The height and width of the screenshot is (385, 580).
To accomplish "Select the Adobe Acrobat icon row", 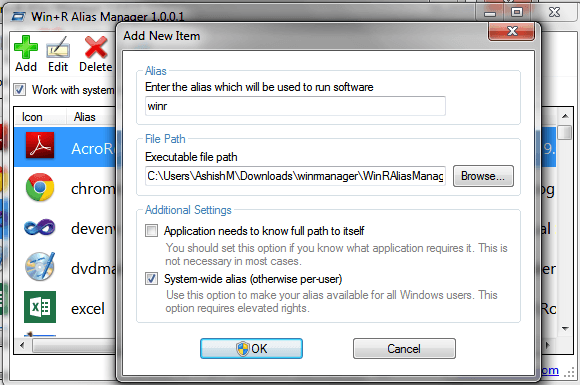I will coord(40,146).
